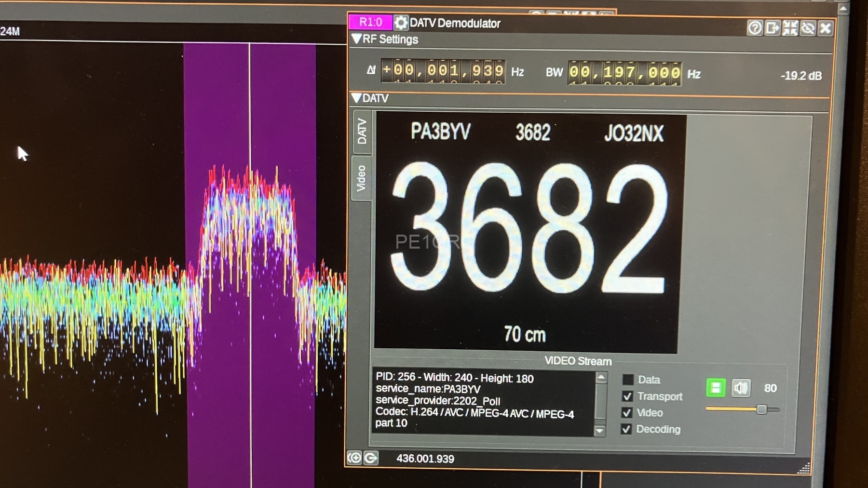Image resolution: width=868 pixels, height=488 pixels.
Task: Click the circular arrow icon beside frequency readout
Action: click(371, 458)
